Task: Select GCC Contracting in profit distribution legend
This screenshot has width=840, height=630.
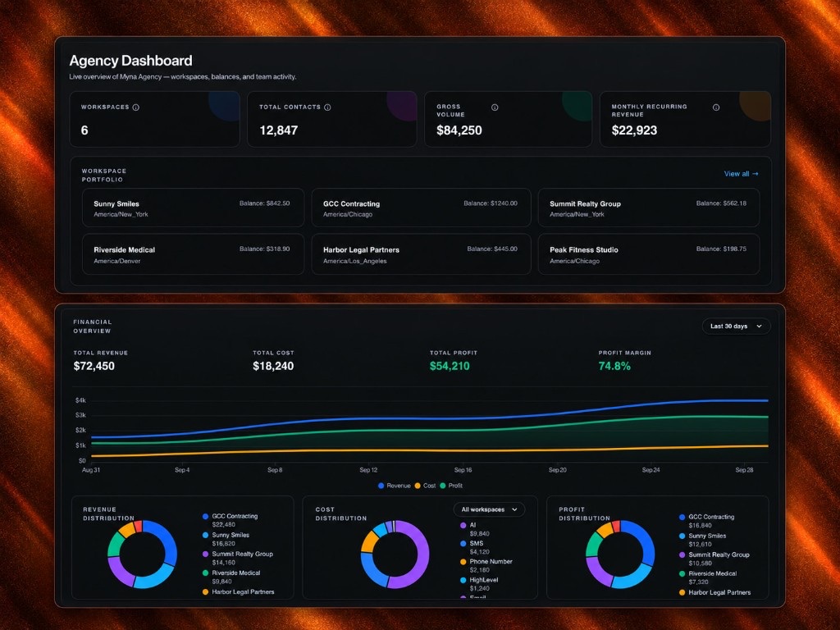Action: [706, 517]
